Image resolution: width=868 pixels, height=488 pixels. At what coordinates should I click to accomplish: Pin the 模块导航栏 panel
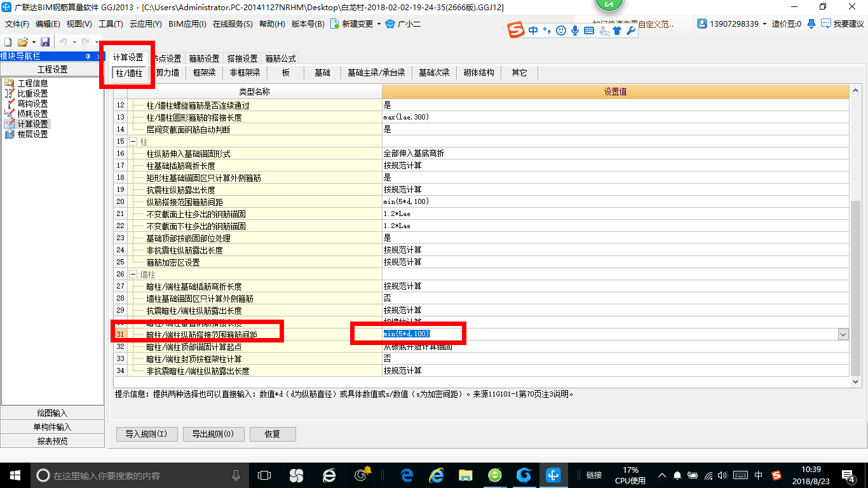(88, 57)
